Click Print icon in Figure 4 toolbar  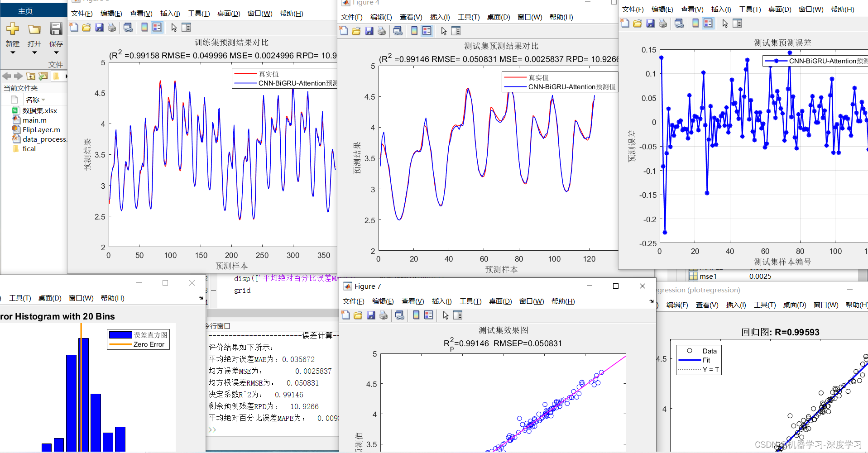pos(381,31)
